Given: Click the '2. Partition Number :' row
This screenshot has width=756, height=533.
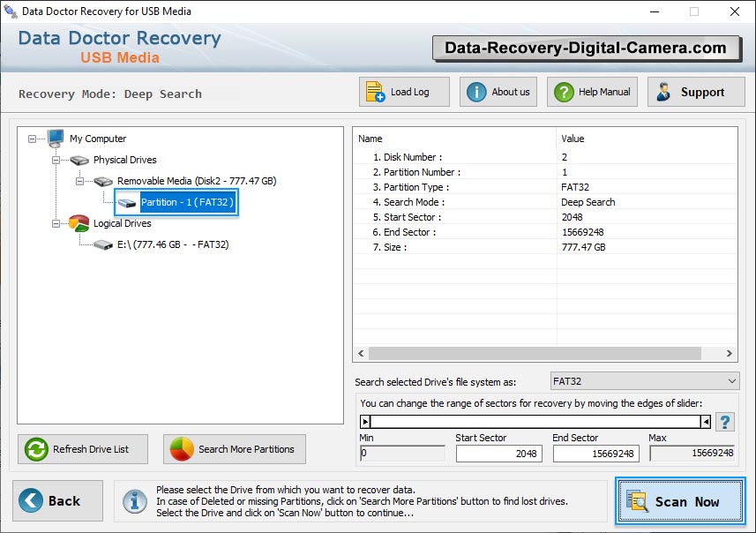Looking at the screenshot, I should tap(545, 172).
